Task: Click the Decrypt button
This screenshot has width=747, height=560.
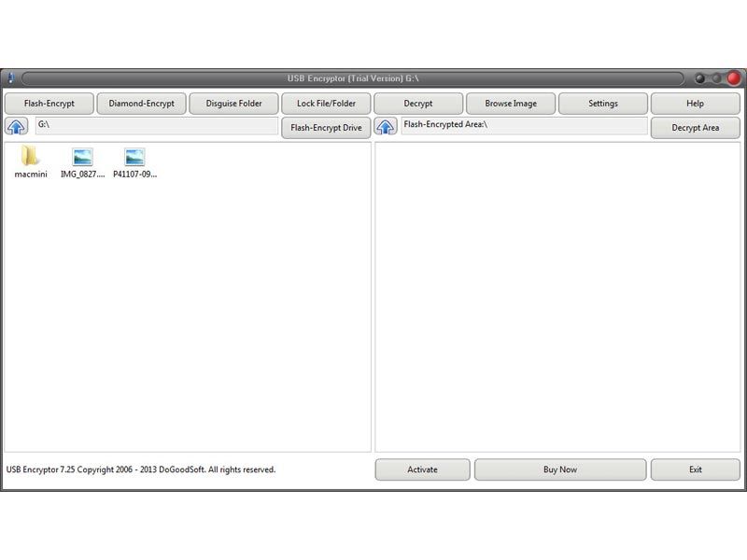Action: [x=418, y=104]
